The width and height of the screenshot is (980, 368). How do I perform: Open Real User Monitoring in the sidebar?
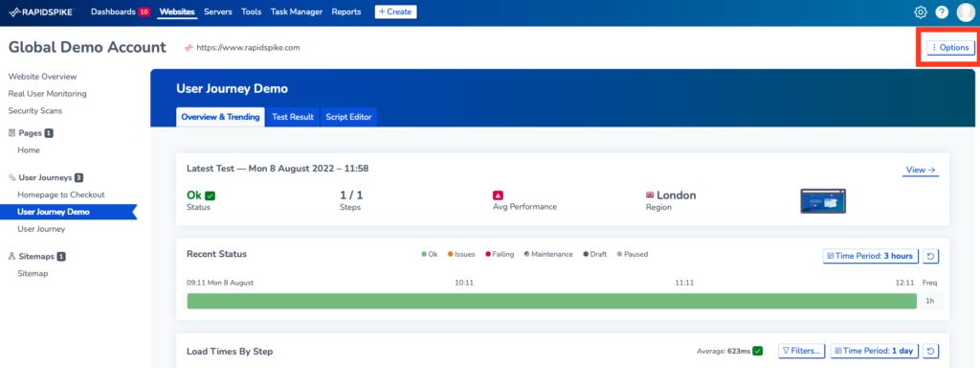(48, 94)
